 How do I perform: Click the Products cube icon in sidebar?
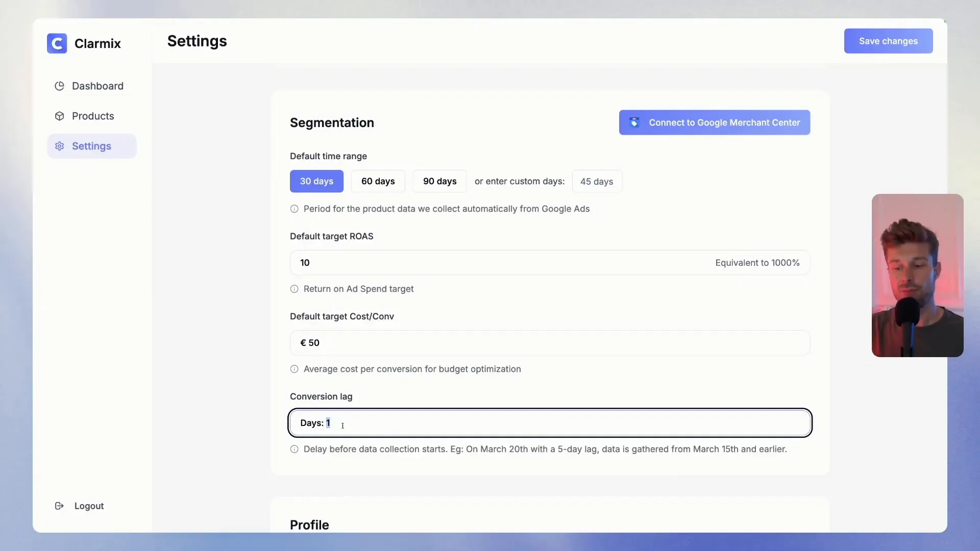pos(59,116)
